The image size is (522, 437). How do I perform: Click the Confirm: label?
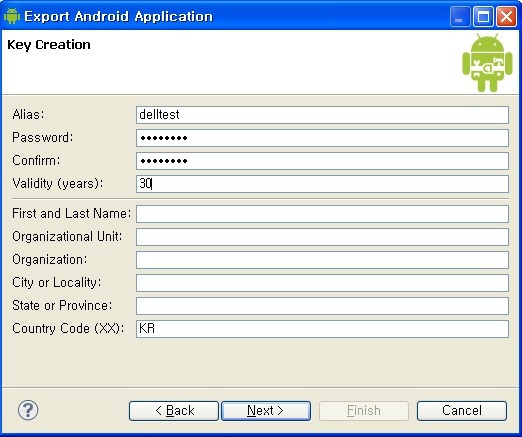pyautogui.click(x=36, y=160)
